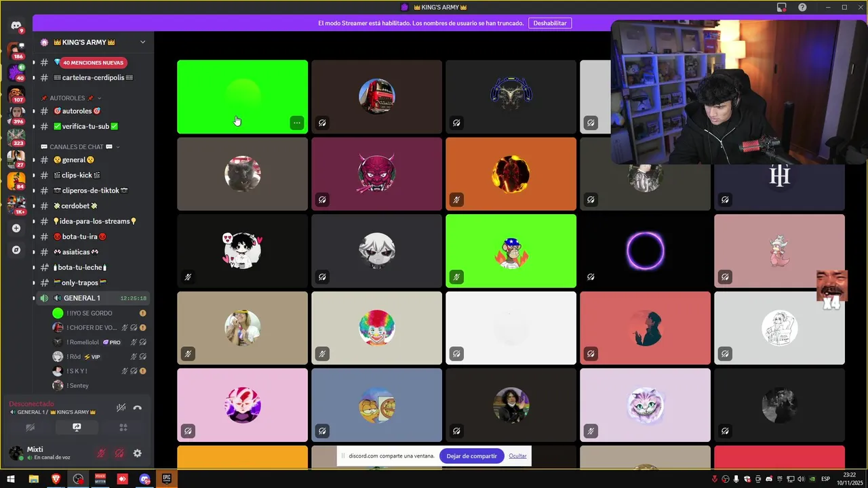Expand arrow beside clips-kick channel
The image size is (868, 488).
point(34,176)
